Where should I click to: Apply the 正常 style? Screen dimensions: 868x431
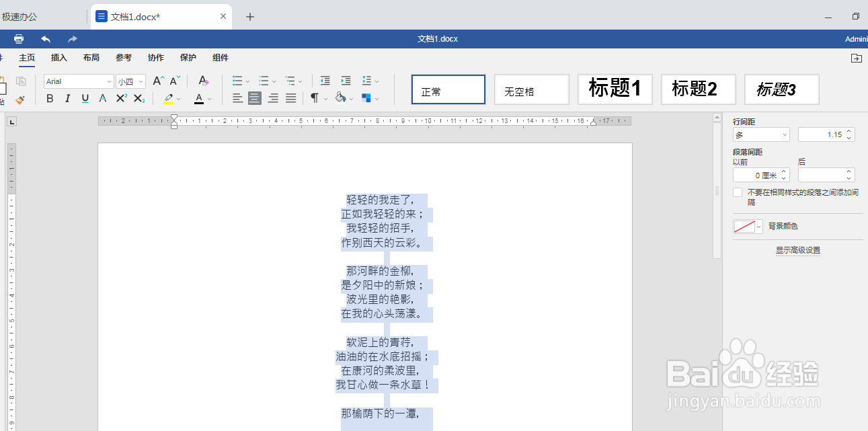click(x=448, y=89)
